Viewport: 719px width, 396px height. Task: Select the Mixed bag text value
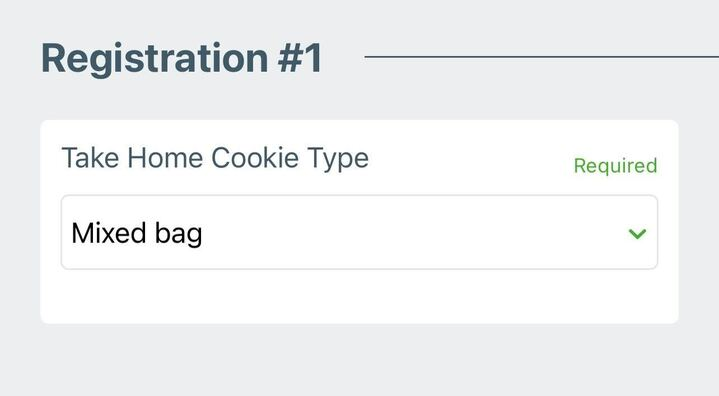137,233
